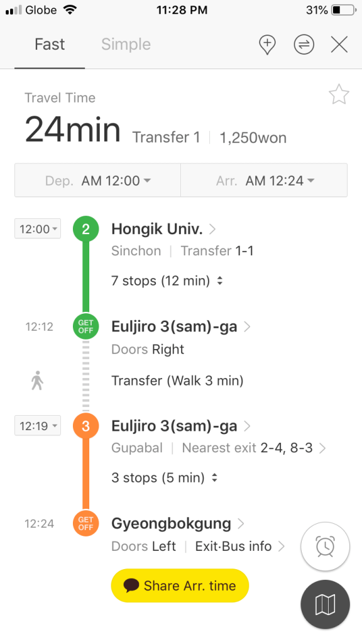Tap the Share Arr. time button
This screenshot has width=362, height=644.
[x=180, y=586]
